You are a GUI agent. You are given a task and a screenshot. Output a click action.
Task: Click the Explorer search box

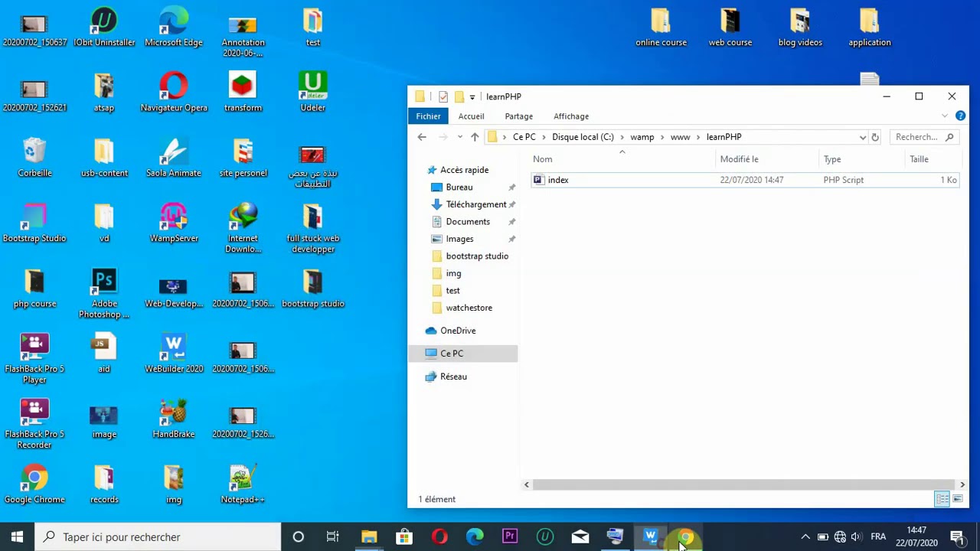[x=924, y=137]
